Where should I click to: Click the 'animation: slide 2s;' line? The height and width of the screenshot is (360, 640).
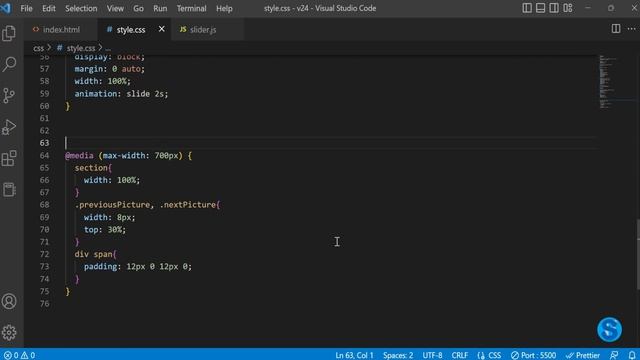(121, 93)
